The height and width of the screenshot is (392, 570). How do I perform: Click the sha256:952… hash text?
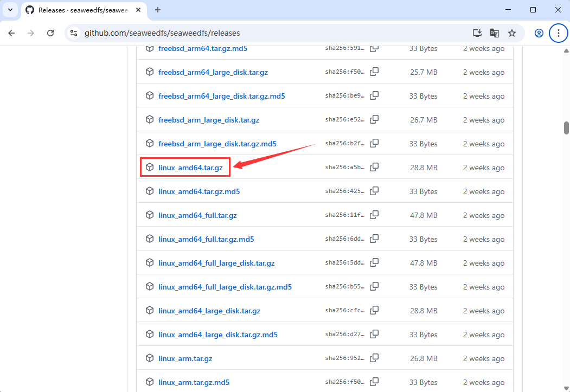pos(344,358)
